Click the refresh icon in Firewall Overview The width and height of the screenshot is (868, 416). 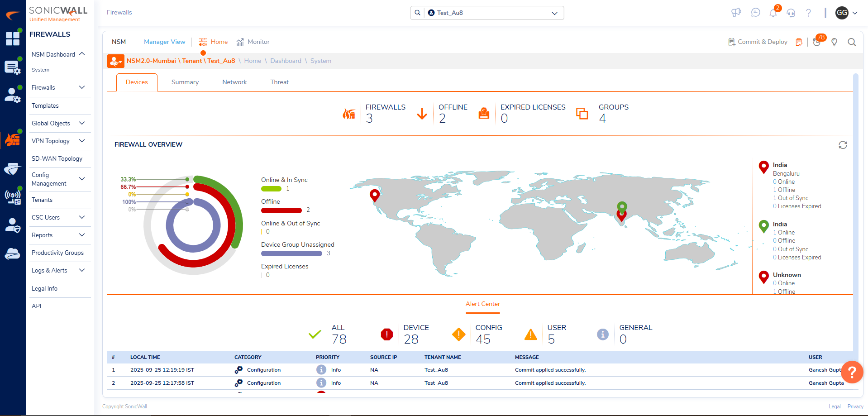coord(842,145)
